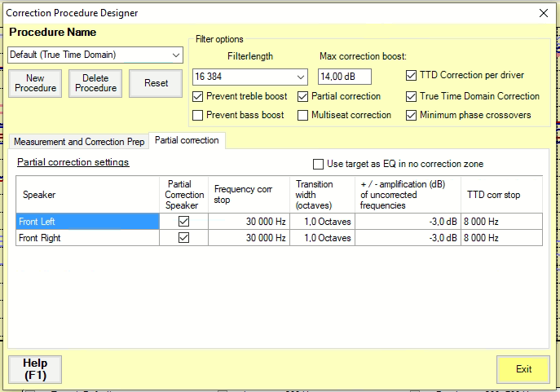Open Help with the F1 button
This screenshot has width=560, height=392.
(x=35, y=369)
